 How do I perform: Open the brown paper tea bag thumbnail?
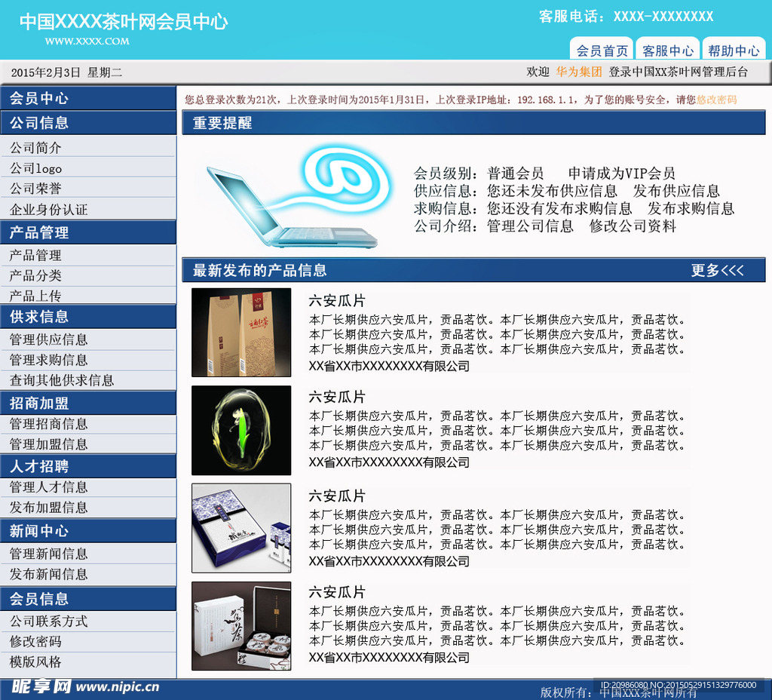pyautogui.click(x=241, y=332)
